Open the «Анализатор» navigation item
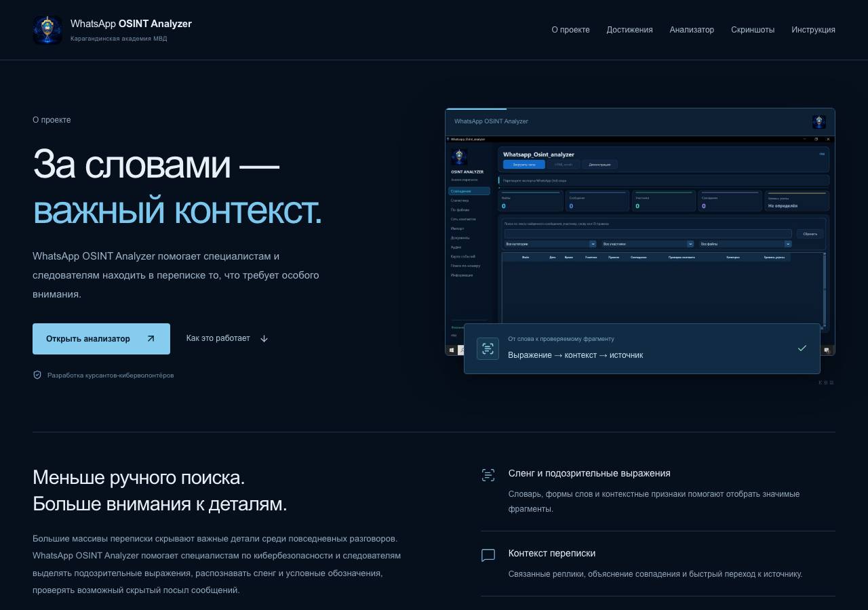This screenshot has height=610, width=868. coord(692,30)
